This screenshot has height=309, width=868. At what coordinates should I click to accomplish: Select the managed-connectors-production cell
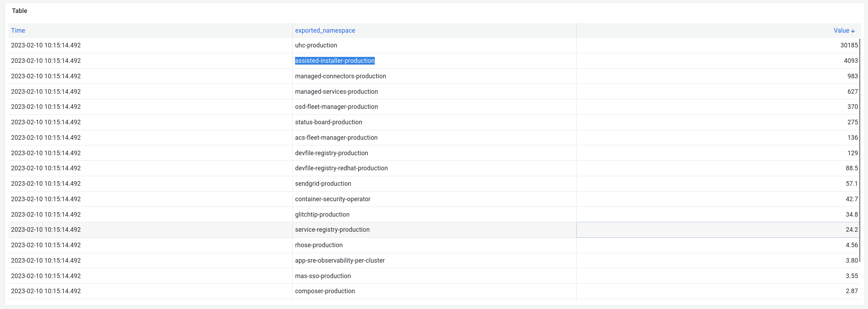pos(340,76)
